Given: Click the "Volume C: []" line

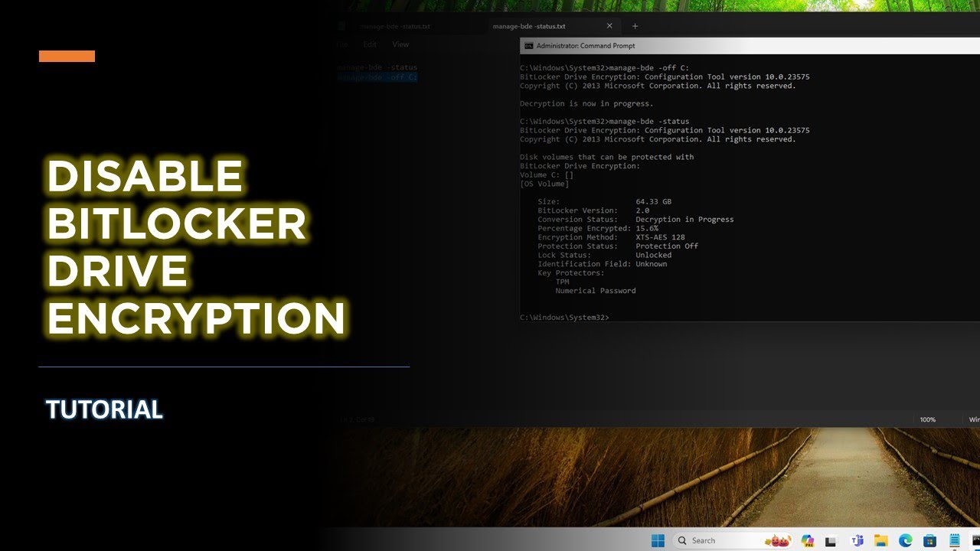Looking at the screenshot, I should 547,174.
